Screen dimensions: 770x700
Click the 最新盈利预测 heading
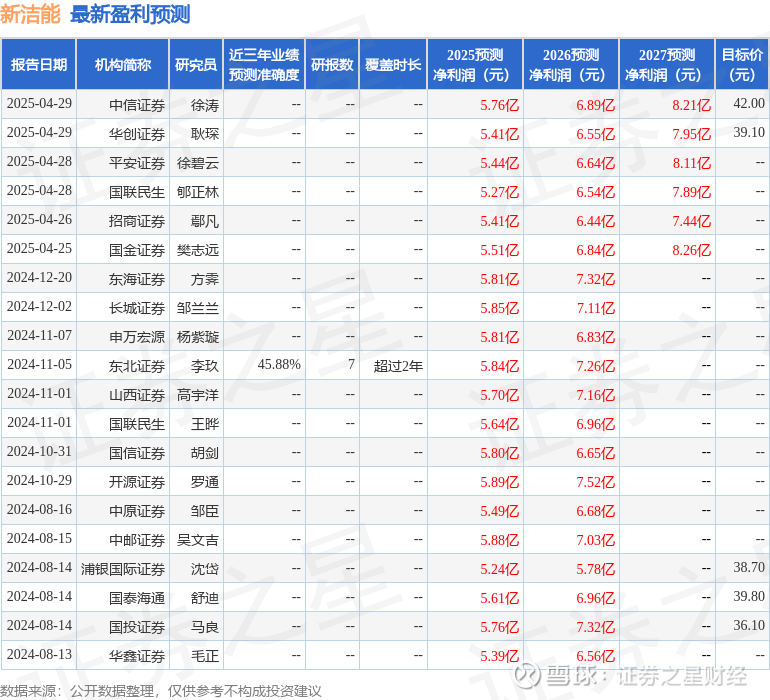tap(130, 14)
